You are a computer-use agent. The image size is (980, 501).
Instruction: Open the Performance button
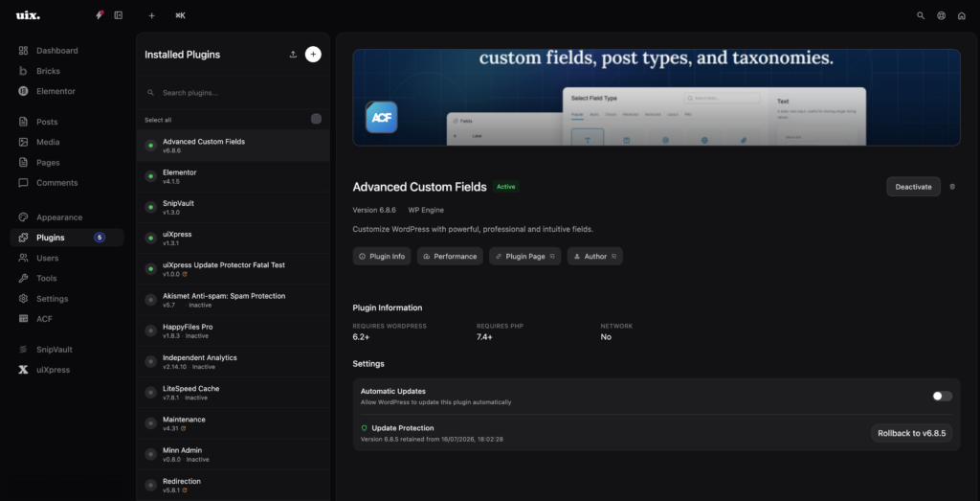(x=450, y=257)
